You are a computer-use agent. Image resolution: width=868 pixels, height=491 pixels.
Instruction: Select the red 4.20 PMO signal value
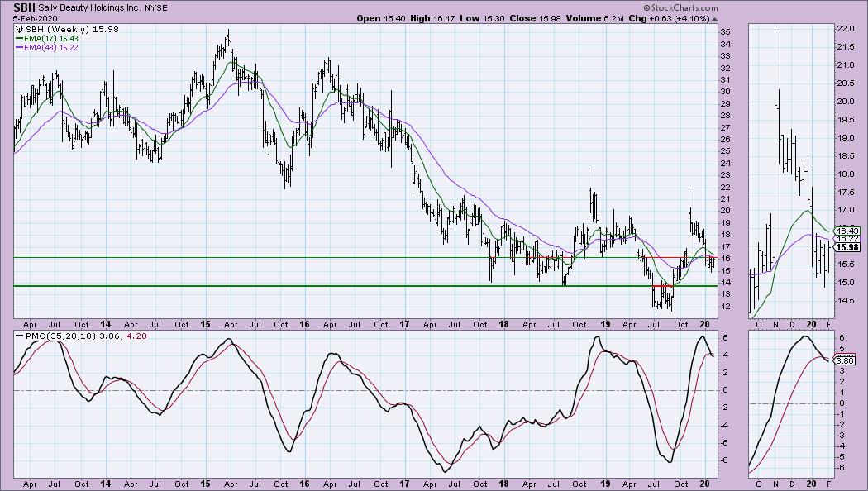pyautogui.click(x=136, y=336)
